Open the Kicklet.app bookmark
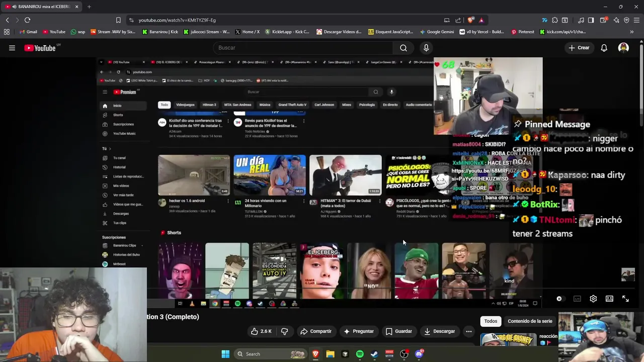This screenshot has width=644, height=362. (x=287, y=32)
